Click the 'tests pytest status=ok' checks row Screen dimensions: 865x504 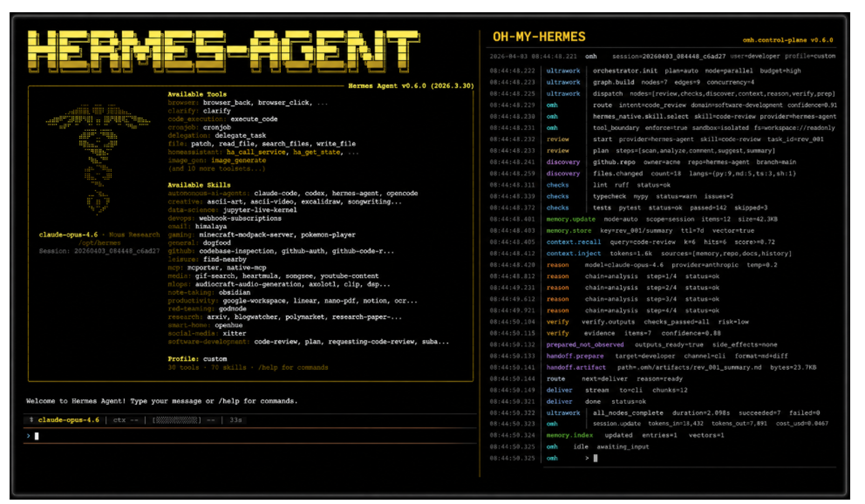[628, 208]
